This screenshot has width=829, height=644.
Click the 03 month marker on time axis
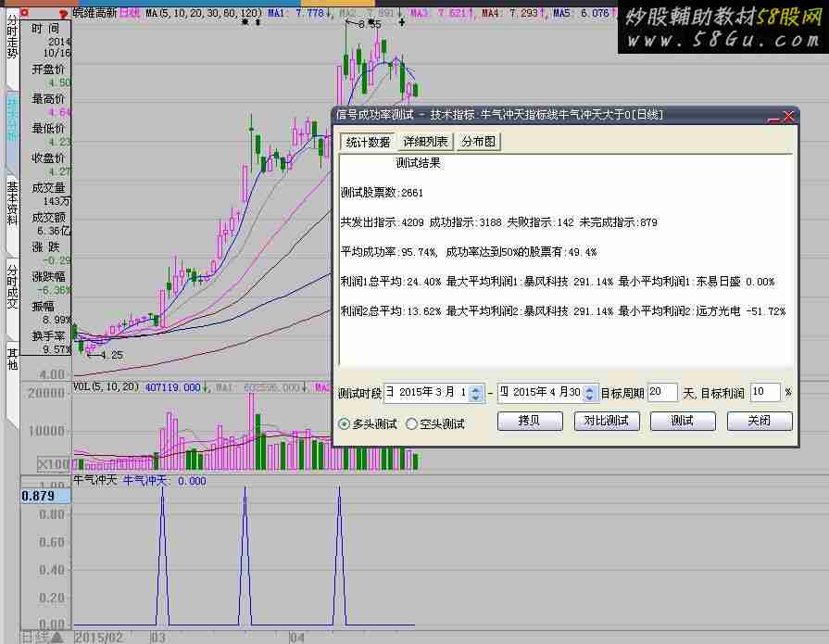(158, 638)
